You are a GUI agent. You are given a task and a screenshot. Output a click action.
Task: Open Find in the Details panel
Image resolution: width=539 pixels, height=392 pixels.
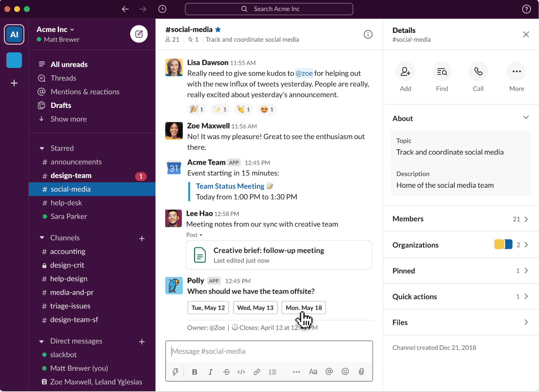pos(442,71)
